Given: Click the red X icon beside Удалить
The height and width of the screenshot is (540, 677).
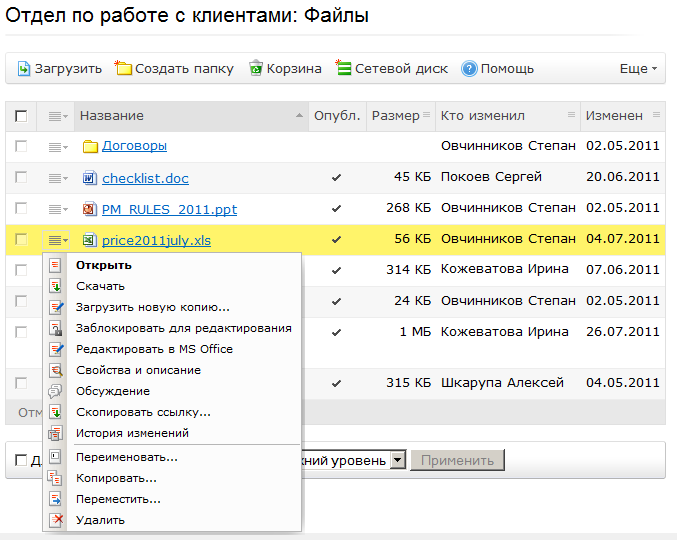Looking at the screenshot, I should [56, 520].
